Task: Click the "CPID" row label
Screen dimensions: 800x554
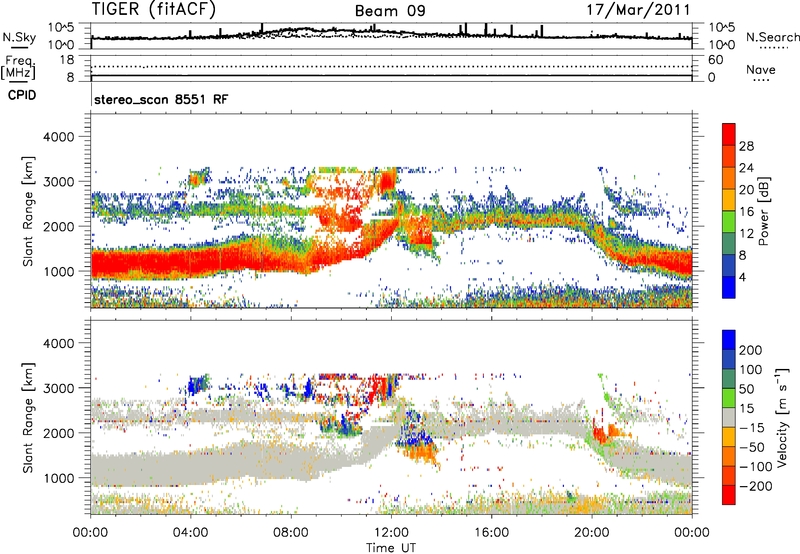Action: 22,95
